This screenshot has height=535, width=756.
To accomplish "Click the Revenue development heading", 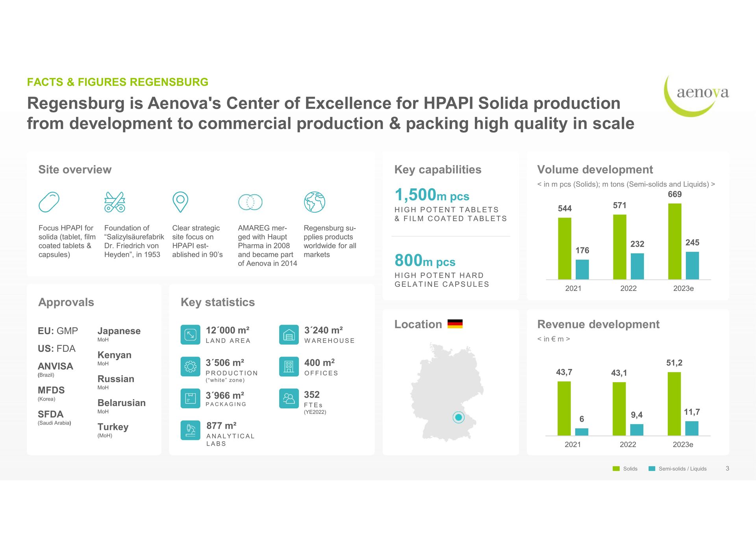I will point(598,324).
